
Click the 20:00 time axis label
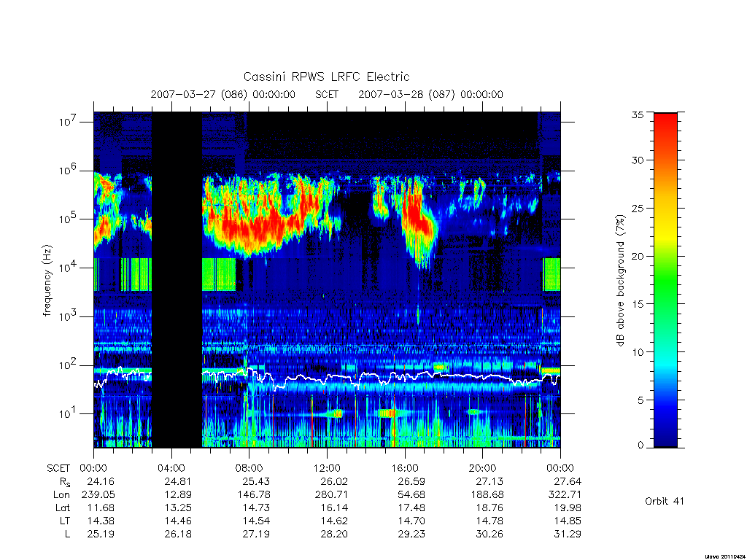483,468
